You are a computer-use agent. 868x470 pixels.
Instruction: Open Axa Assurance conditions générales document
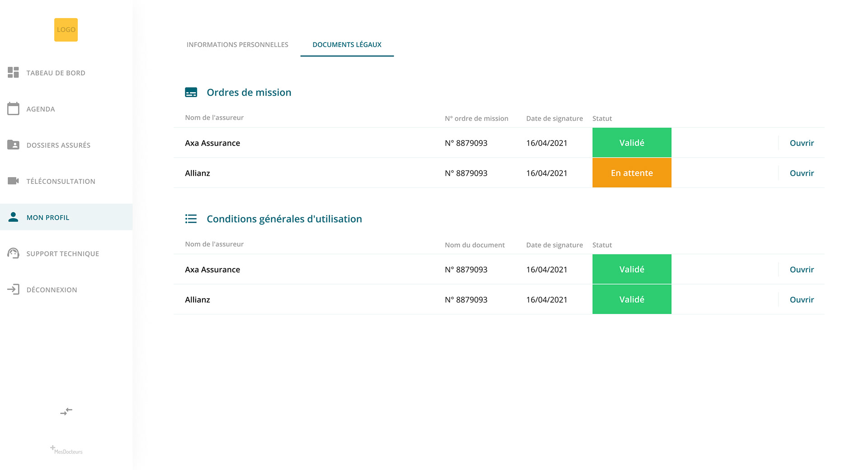click(x=802, y=269)
